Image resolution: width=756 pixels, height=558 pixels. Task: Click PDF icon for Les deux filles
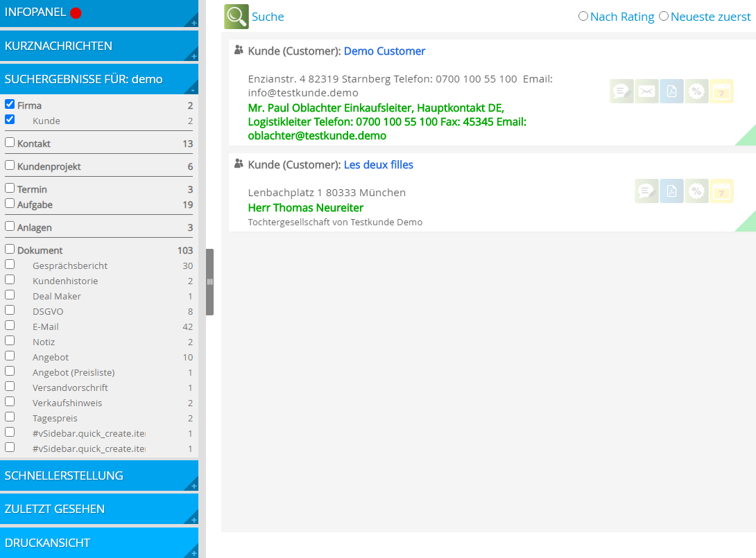point(671,191)
